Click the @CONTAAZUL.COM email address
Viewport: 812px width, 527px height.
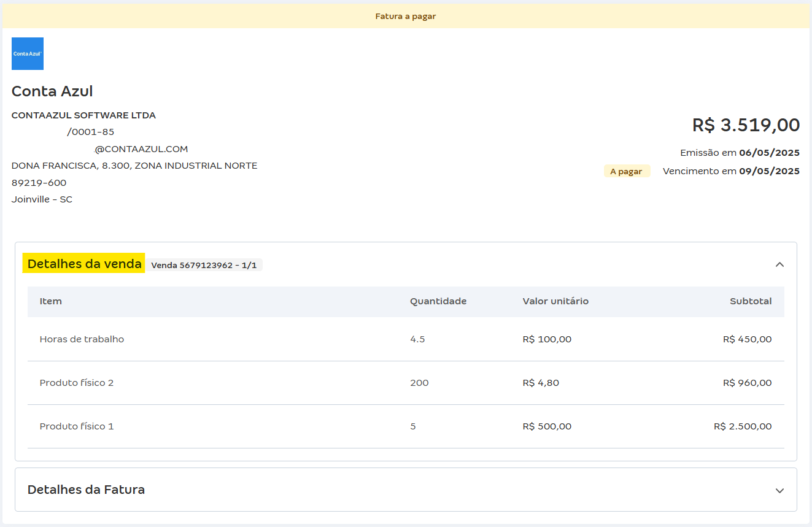141,149
